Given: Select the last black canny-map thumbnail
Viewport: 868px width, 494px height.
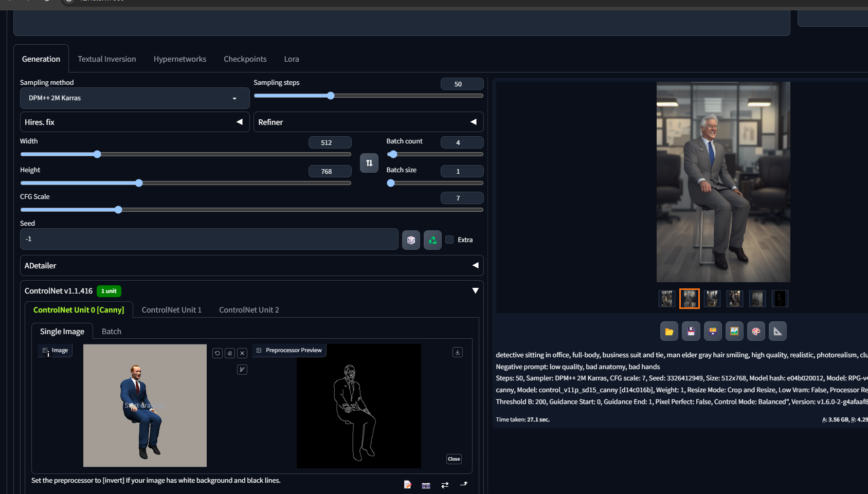Looking at the screenshot, I should 780,299.
